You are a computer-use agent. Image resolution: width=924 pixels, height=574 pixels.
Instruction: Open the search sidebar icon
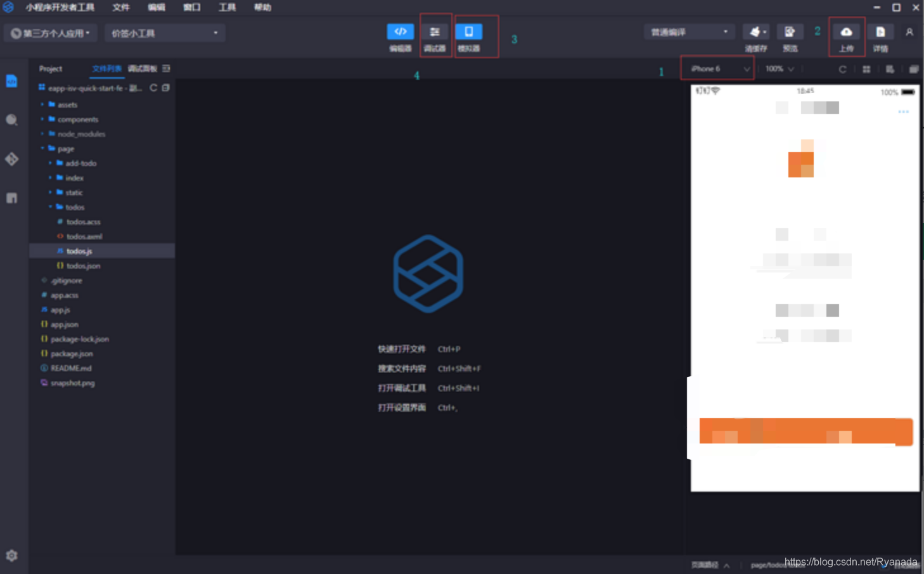pos(11,120)
